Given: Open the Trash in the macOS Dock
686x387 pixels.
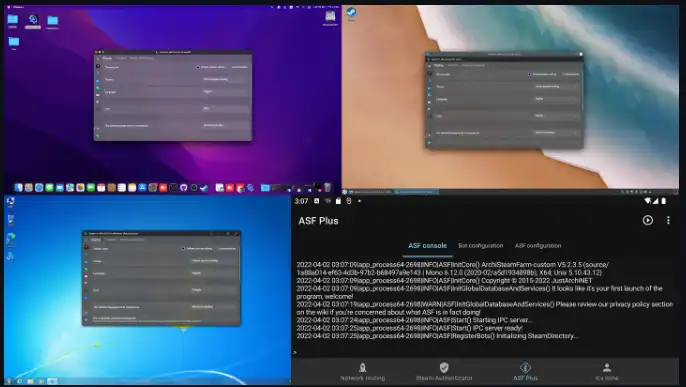Looking at the screenshot, I should [327, 187].
